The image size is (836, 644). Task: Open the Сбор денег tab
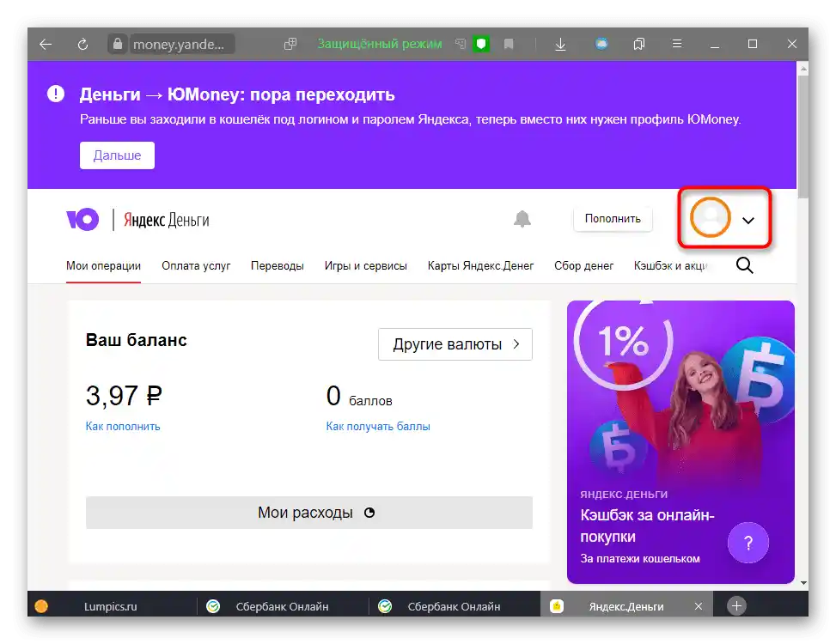(x=583, y=266)
